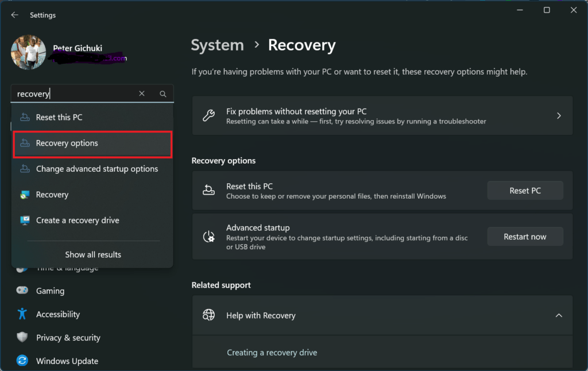Click Peter Gichuki's profile picture
Viewport: 588px width, 371px height.
(x=28, y=52)
